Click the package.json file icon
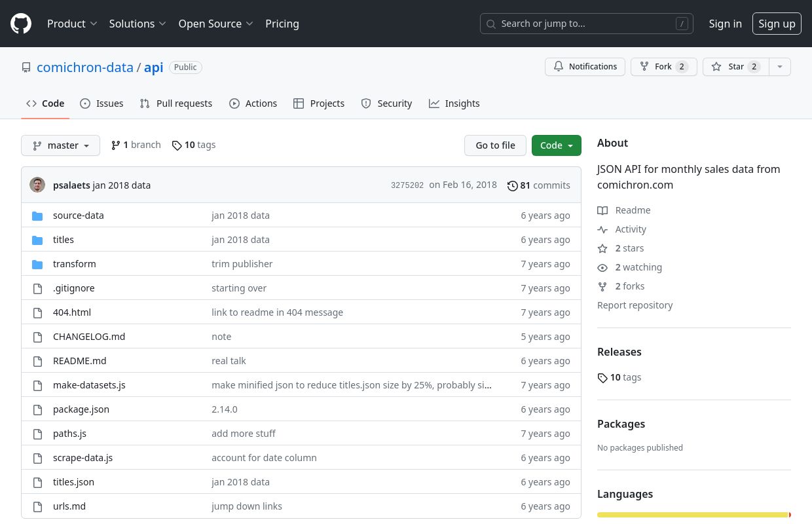The image size is (812, 524). [37, 409]
